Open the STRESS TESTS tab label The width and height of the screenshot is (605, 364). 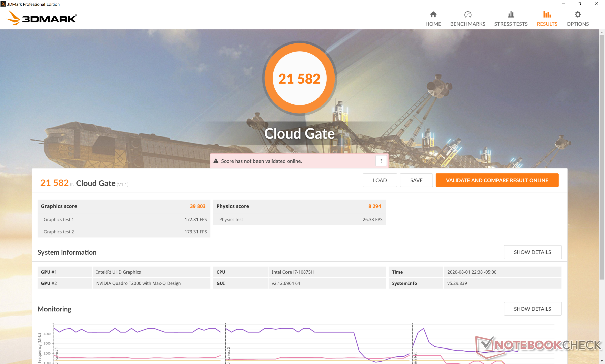point(511,24)
